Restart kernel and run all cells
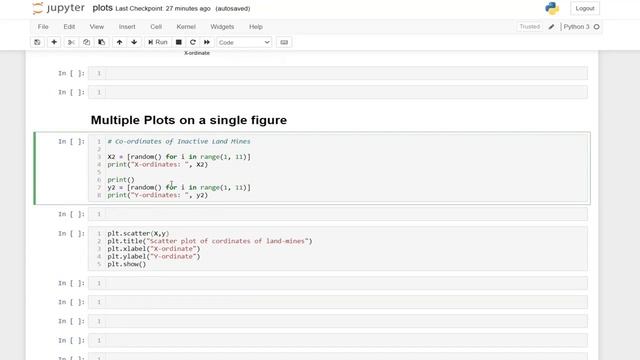The height and width of the screenshot is (360, 640). tap(207, 42)
